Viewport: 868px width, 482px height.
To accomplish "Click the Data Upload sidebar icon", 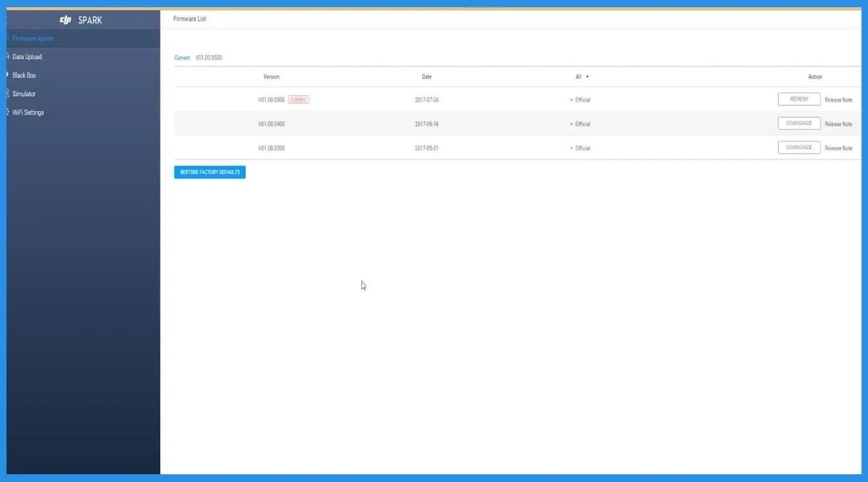I will click(7, 57).
